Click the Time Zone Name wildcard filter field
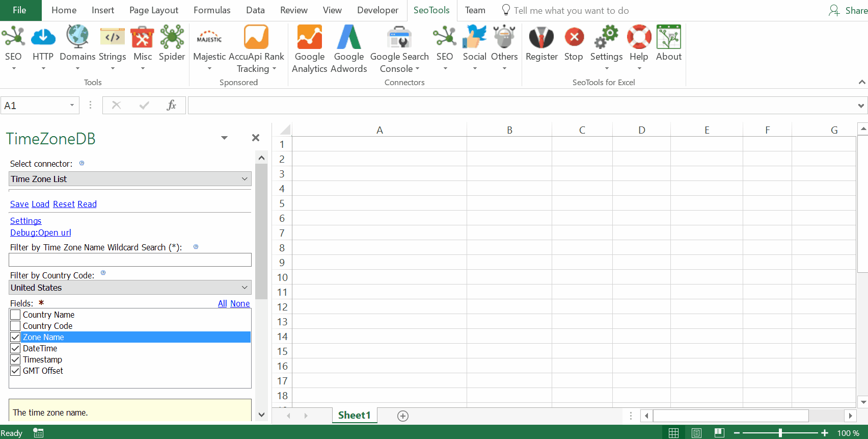The height and width of the screenshot is (439, 868). 130,260
